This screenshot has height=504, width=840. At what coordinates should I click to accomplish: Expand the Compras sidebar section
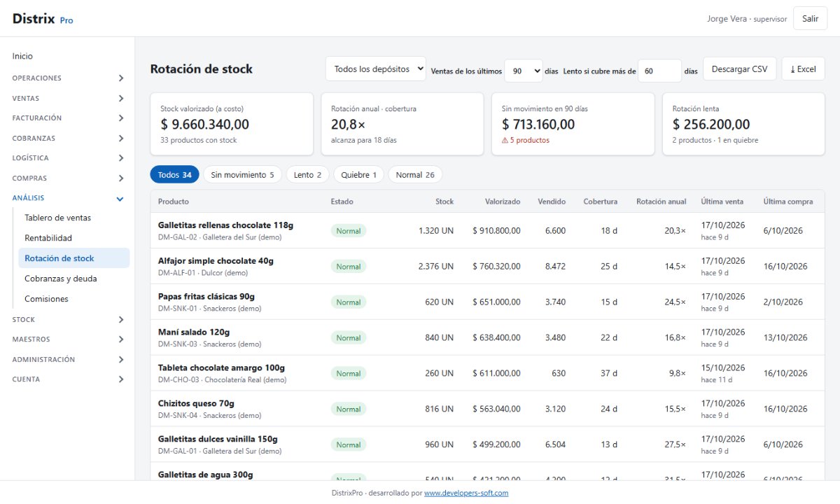(x=67, y=178)
